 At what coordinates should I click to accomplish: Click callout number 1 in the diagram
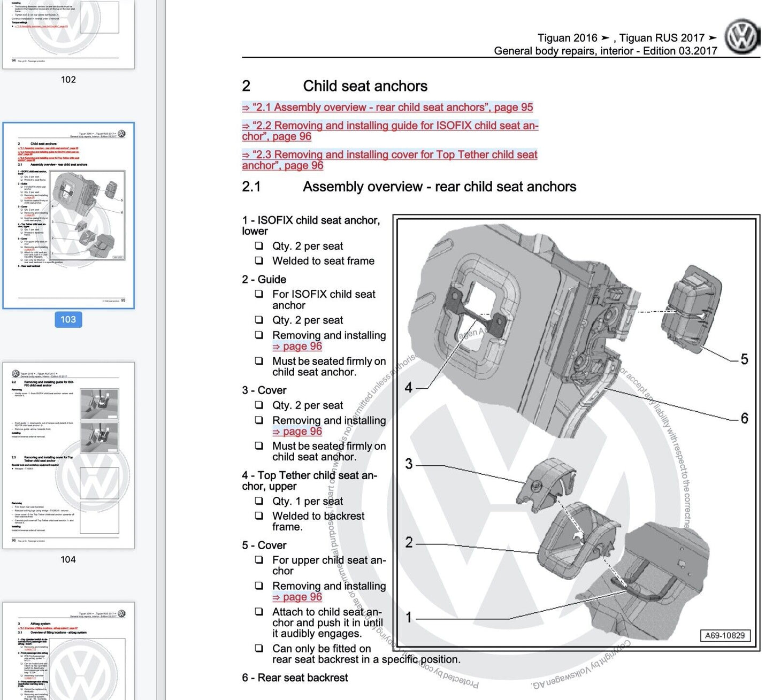click(409, 618)
